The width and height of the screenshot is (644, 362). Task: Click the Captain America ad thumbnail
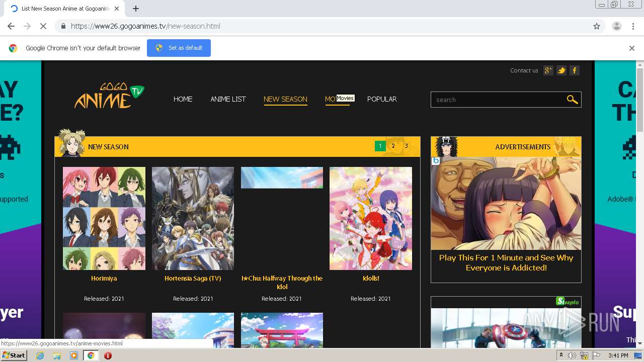506,327
